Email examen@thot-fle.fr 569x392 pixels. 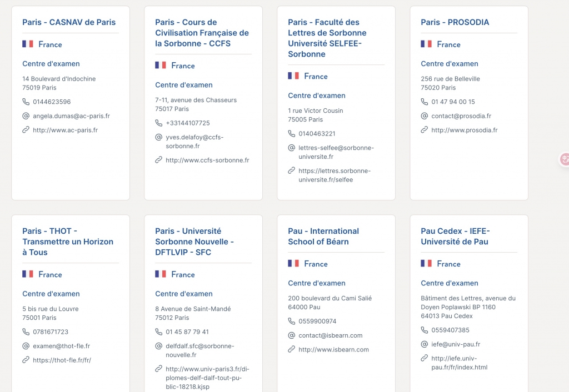61,346
